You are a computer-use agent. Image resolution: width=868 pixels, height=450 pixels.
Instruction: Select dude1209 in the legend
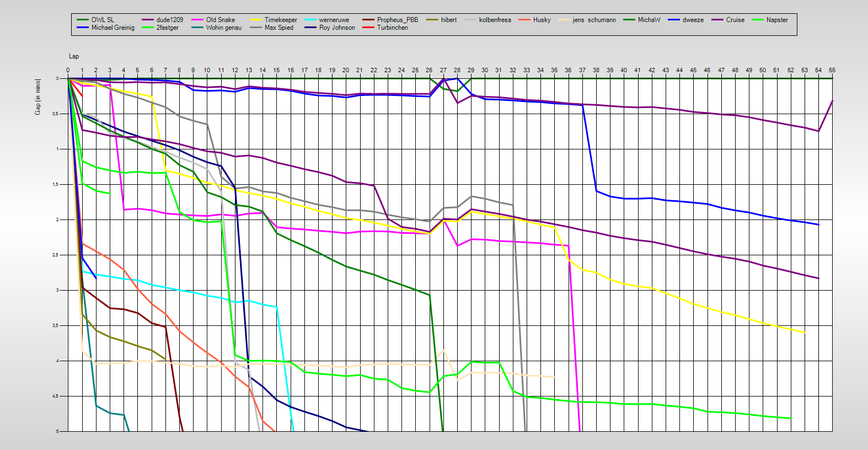coord(170,20)
